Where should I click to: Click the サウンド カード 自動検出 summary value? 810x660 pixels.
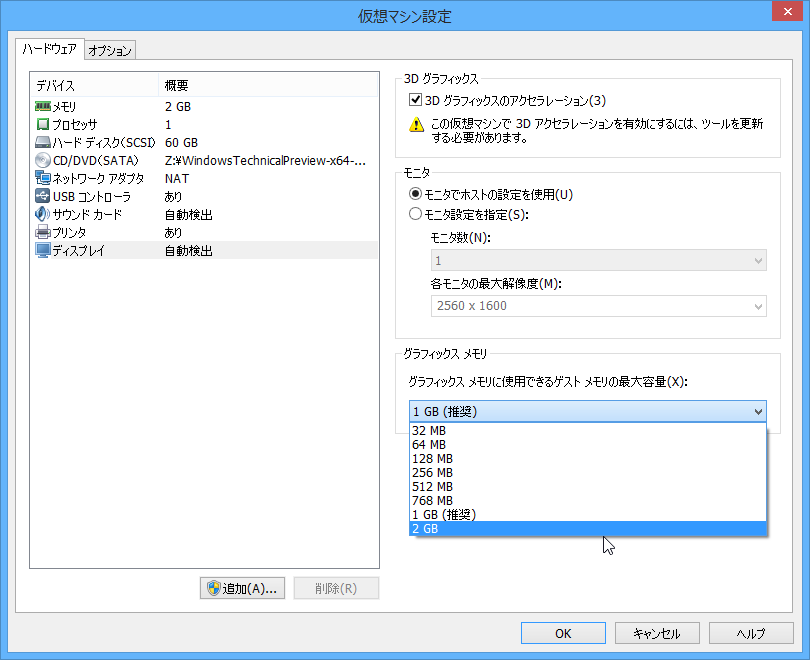coord(189,214)
